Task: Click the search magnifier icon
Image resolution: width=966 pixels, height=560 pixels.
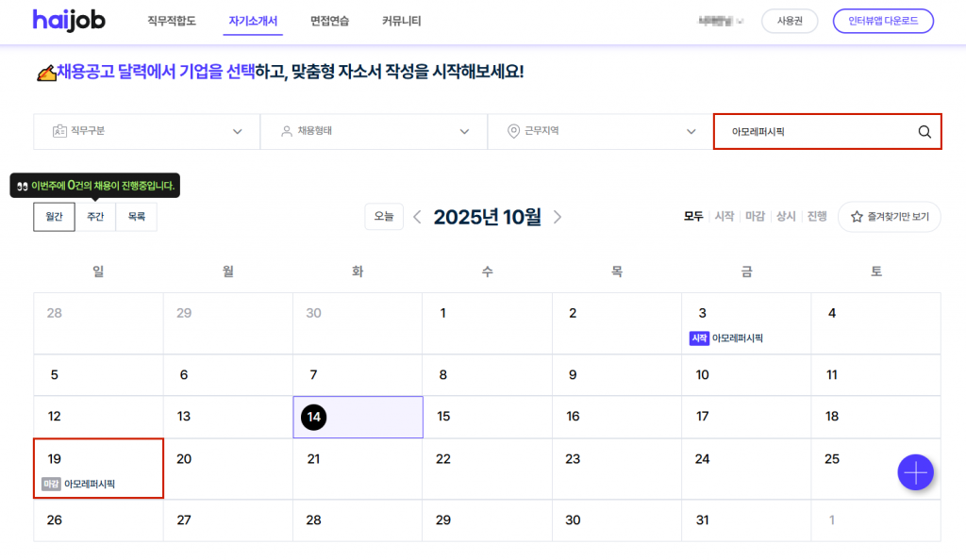Action: pos(924,132)
